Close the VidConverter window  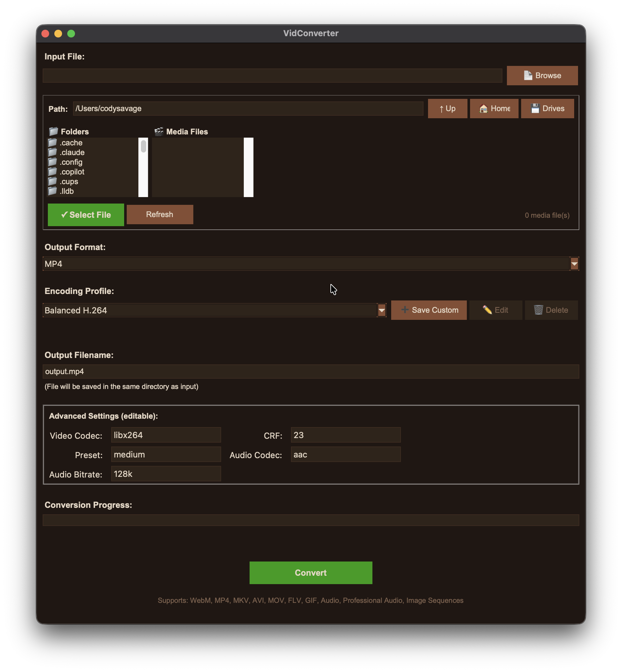[x=46, y=34]
